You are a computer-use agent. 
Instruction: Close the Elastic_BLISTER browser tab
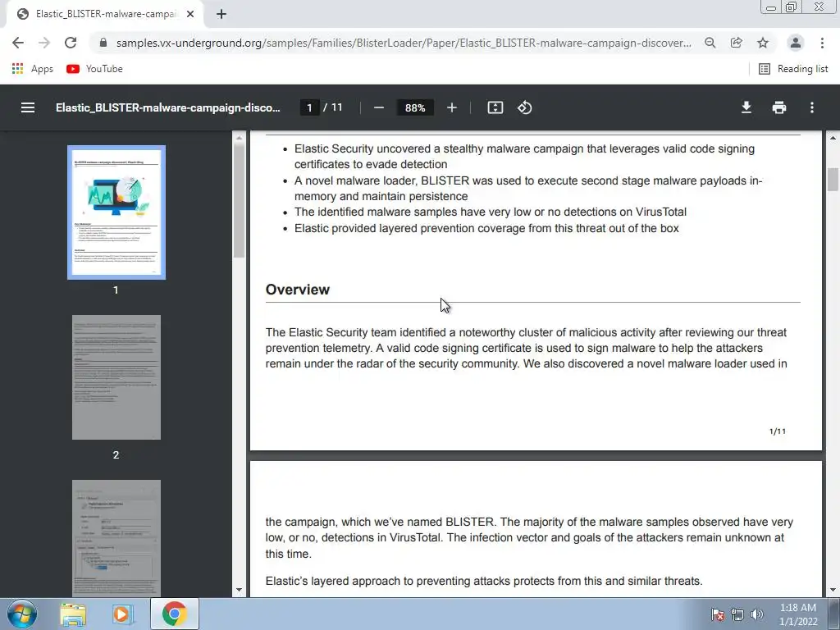(190, 14)
